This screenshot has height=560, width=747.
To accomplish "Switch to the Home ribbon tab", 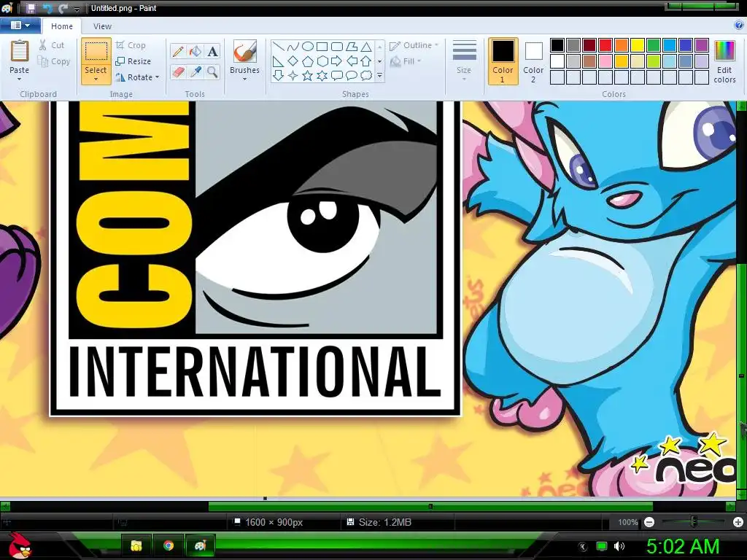I will click(x=62, y=26).
